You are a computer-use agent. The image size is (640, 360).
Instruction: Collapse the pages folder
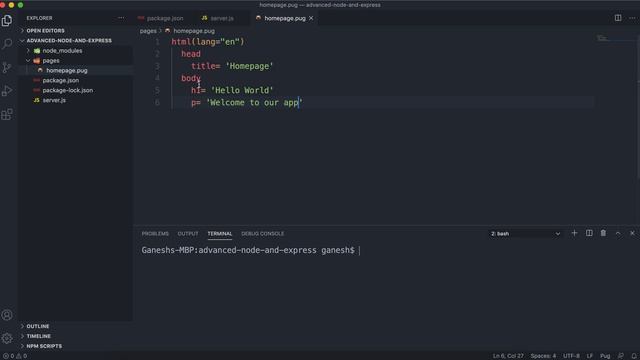point(51,60)
